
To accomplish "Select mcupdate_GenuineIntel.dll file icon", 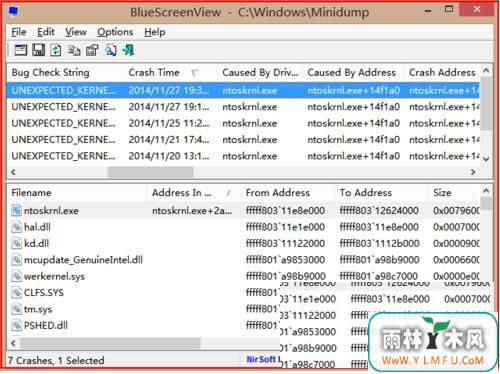I will [16, 259].
